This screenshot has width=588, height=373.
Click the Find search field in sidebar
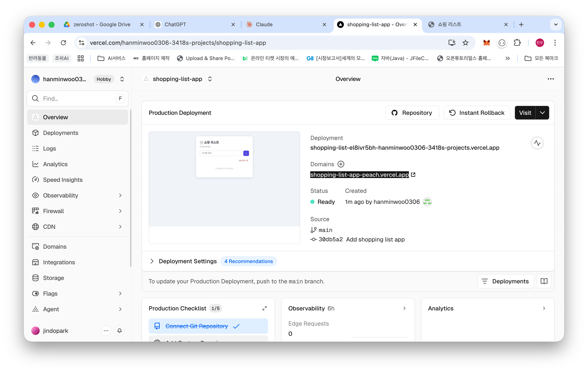coord(77,99)
